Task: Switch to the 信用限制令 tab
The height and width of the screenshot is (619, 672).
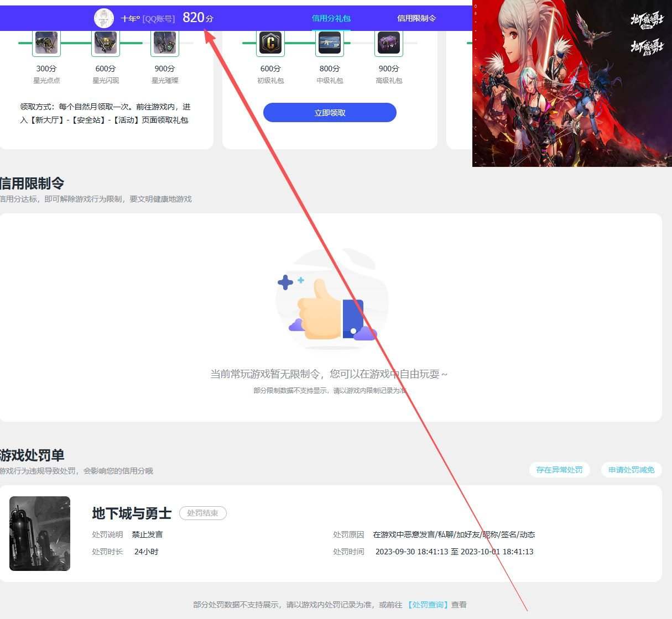Action: coord(416,18)
